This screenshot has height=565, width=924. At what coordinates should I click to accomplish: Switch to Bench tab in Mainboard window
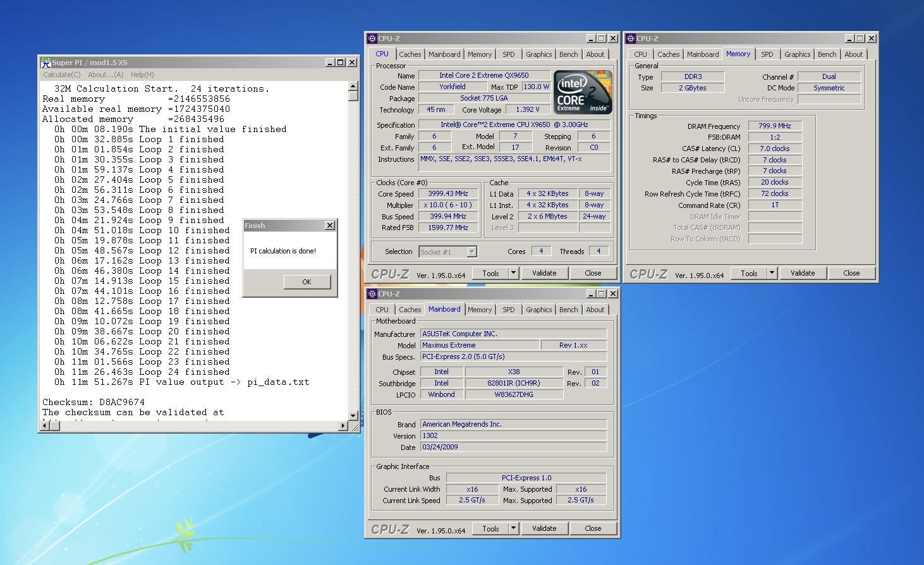click(x=568, y=310)
